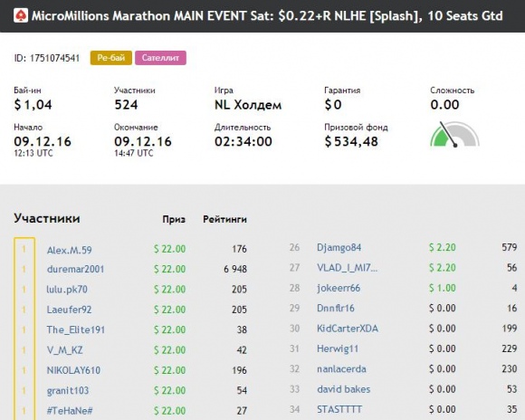
Task: Open player nanlacerda profile
Action: 341,368
